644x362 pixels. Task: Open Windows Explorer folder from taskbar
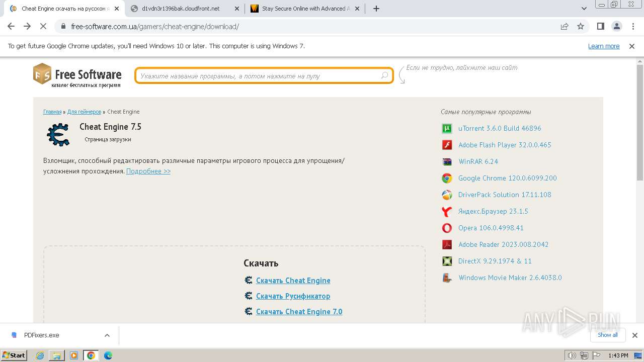[x=57, y=355]
